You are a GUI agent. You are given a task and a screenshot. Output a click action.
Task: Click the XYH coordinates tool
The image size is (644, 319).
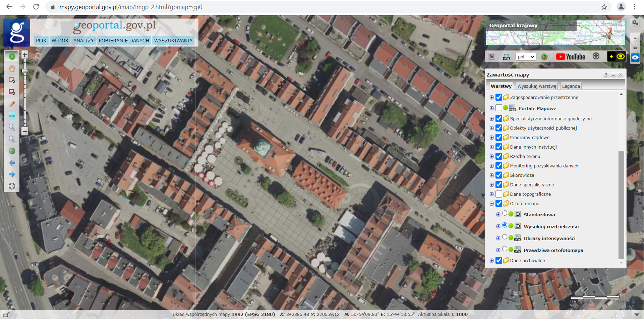point(12,116)
